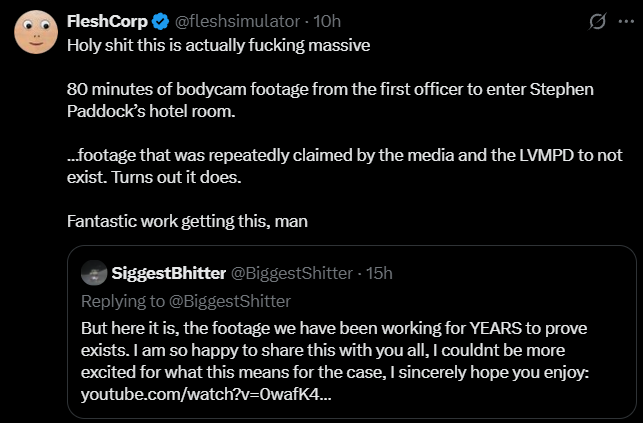Open the quoted post's body text
This screenshot has width=643, height=423.
tap(335, 362)
